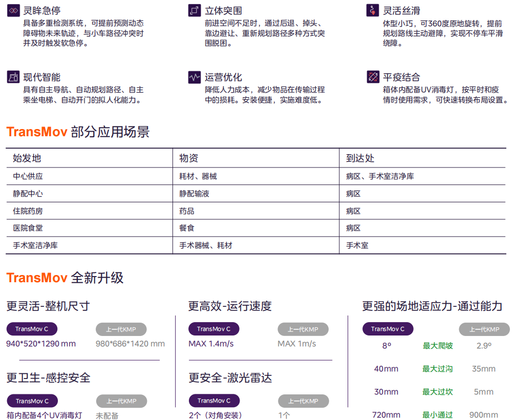
Task: Click 上一代KMP badge under 激光雷达
Action: [x=304, y=401]
